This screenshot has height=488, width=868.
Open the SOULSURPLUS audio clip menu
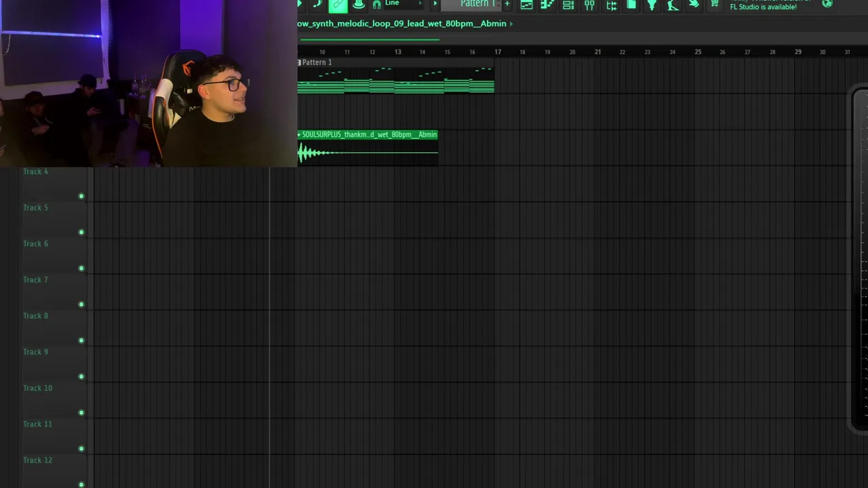point(299,134)
